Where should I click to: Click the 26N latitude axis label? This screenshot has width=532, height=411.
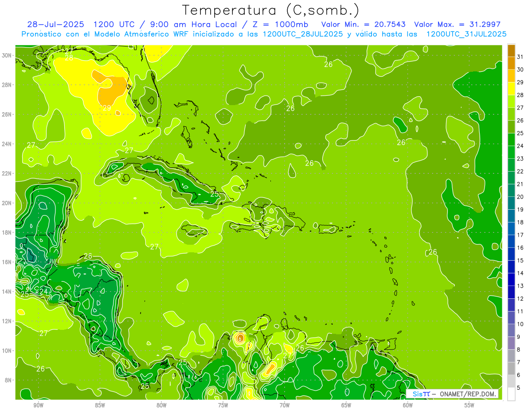[8, 114]
